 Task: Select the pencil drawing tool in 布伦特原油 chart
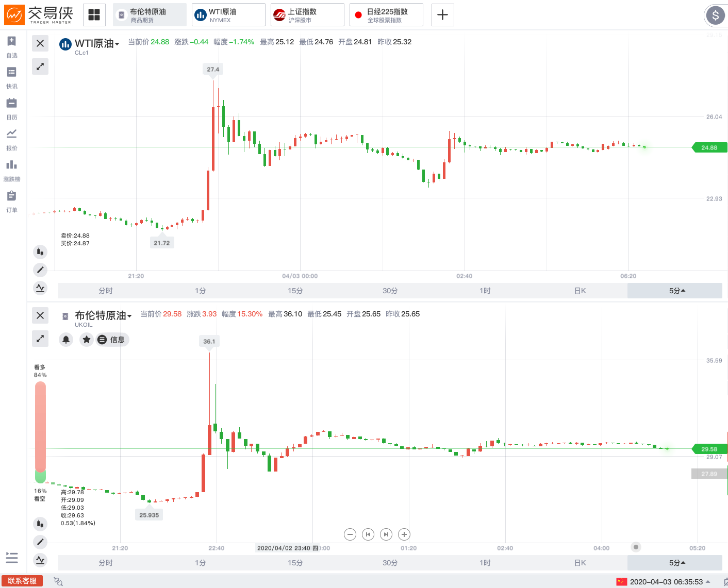[x=40, y=542]
